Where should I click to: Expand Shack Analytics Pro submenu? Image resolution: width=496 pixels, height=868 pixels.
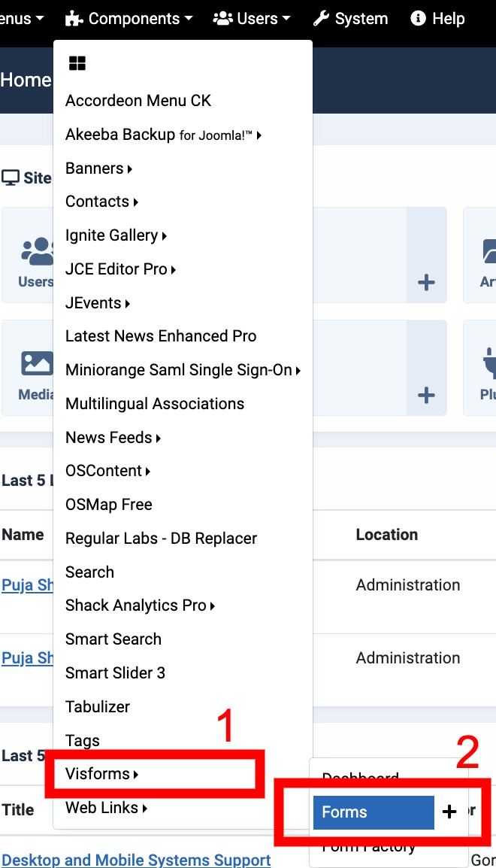[140, 605]
